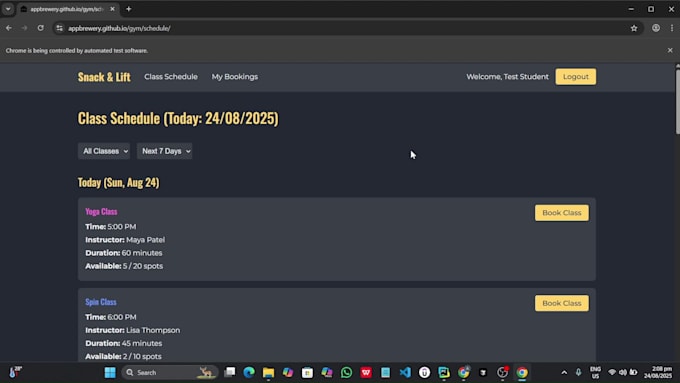Book the Spin Class
This screenshot has width=680, height=383.
[562, 303]
